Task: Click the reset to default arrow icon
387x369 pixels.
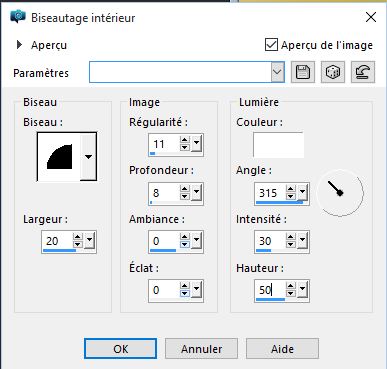Action: coord(363,72)
